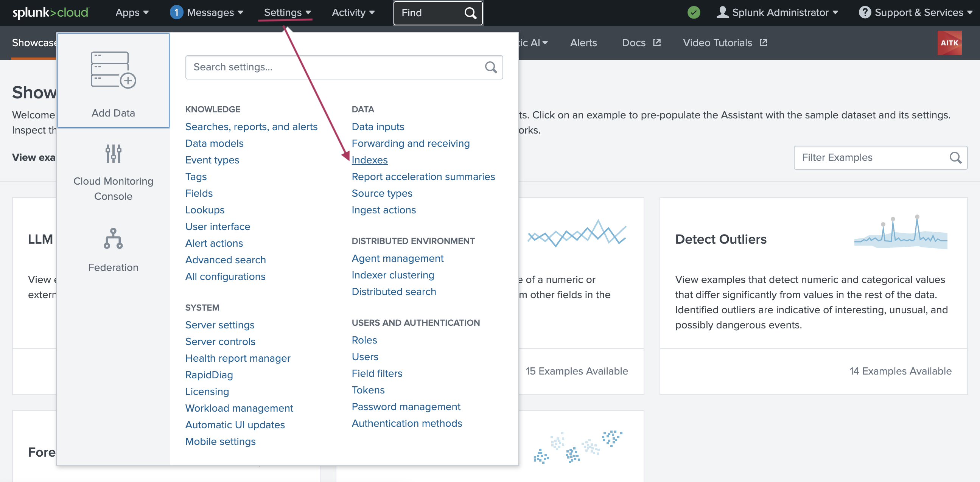Open Report acceleration summaries
This screenshot has height=482, width=980.
pyautogui.click(x=423, y=177)
